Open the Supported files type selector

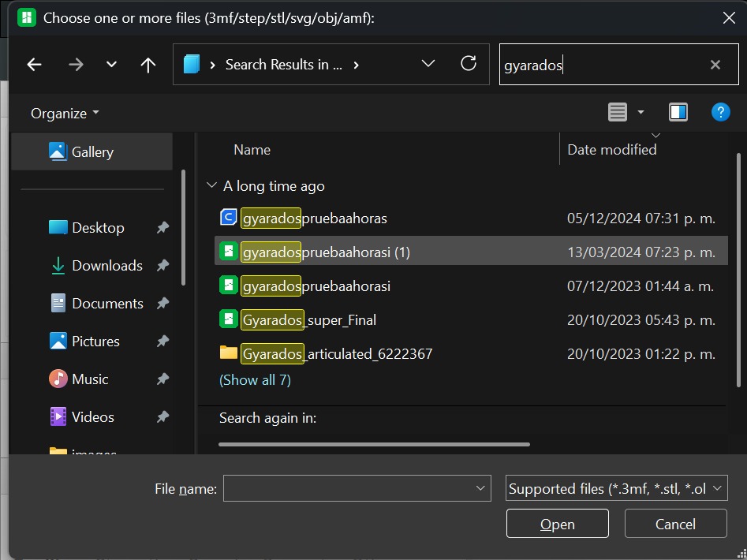click(x=616, y=487)
